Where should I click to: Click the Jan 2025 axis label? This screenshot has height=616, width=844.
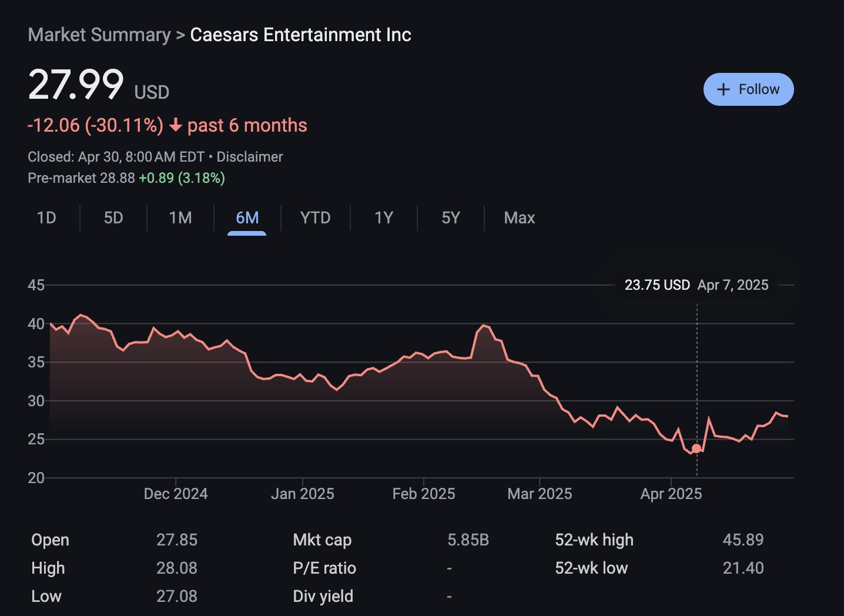(302, 494)
